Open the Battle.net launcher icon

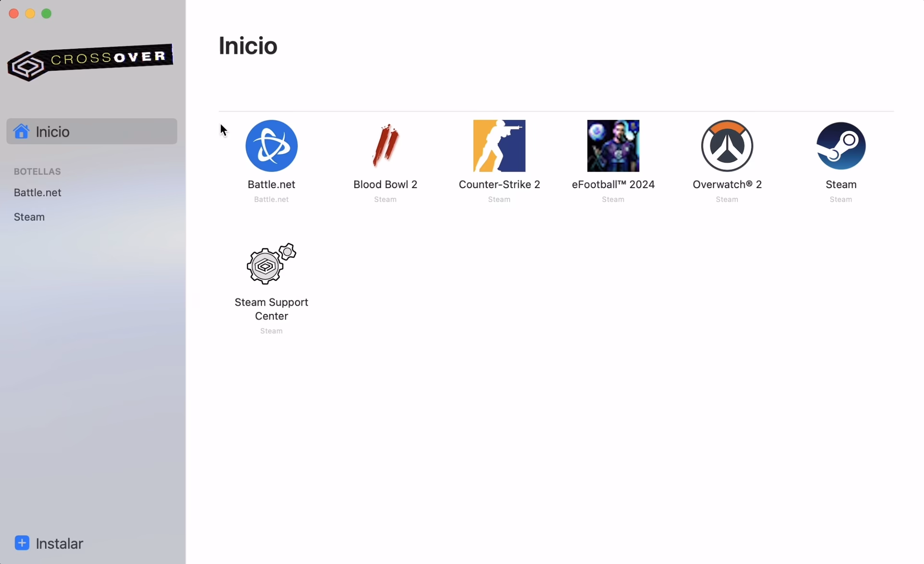271,146
